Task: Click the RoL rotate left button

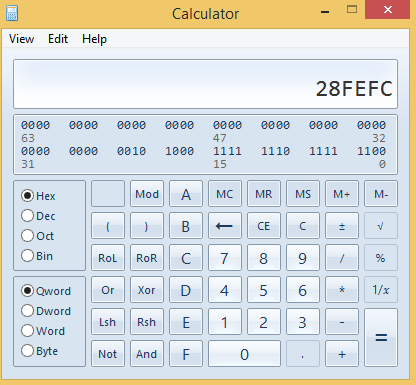Action: click(108, 258)
